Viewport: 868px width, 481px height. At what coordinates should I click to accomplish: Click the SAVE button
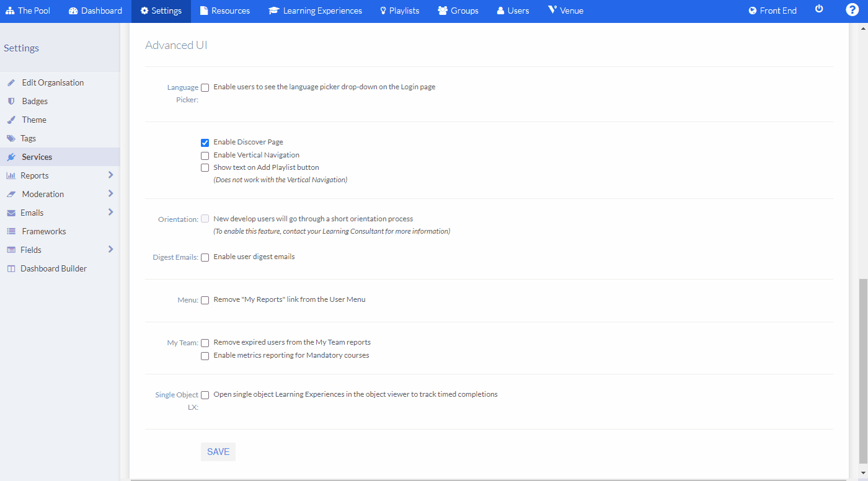[x=218, y=451]
